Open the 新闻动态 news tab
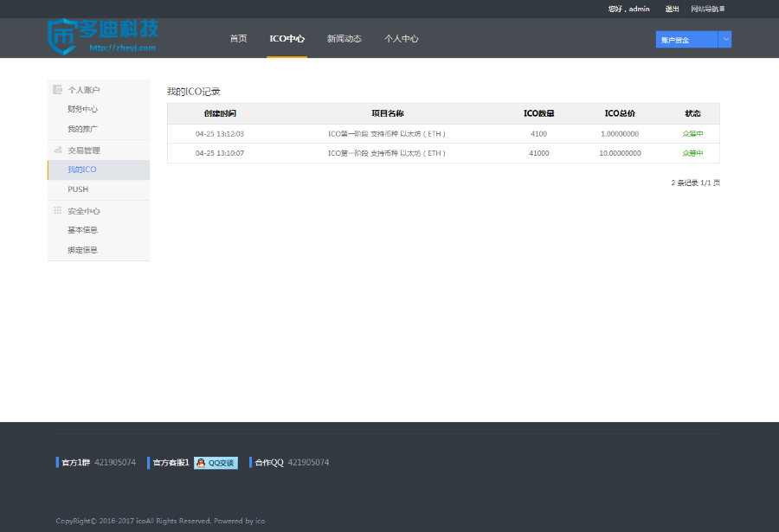The height and width of the screenshot is (532, 779). pyautogui.click(x=344, y=39)
